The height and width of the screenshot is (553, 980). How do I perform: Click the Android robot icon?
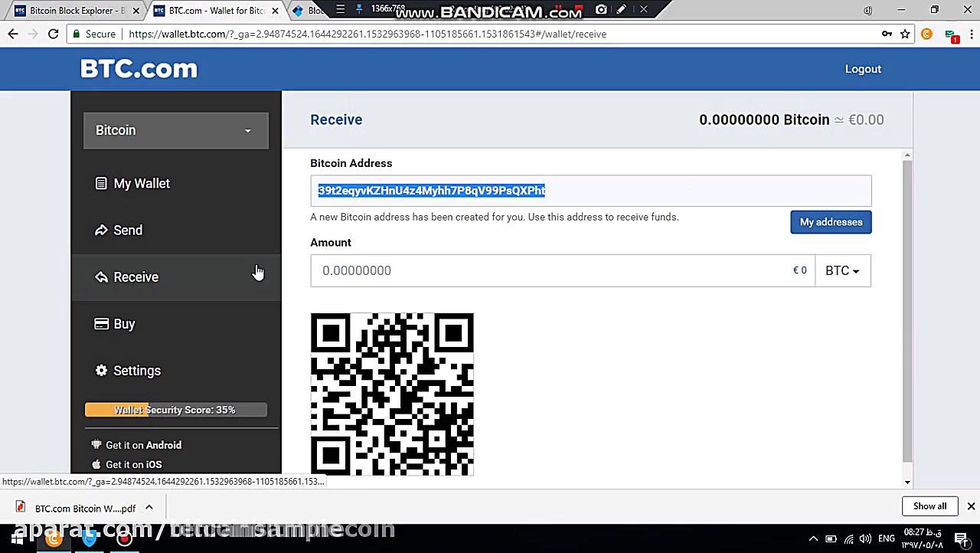96,445
